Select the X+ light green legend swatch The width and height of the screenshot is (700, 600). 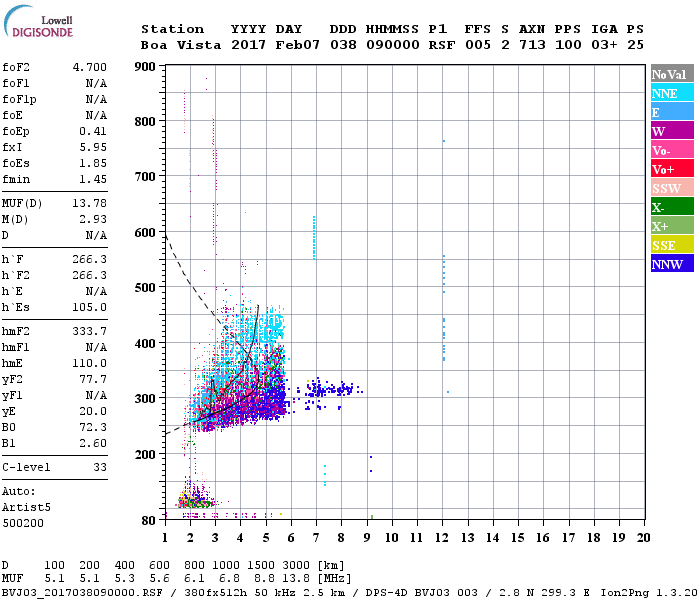672,225
